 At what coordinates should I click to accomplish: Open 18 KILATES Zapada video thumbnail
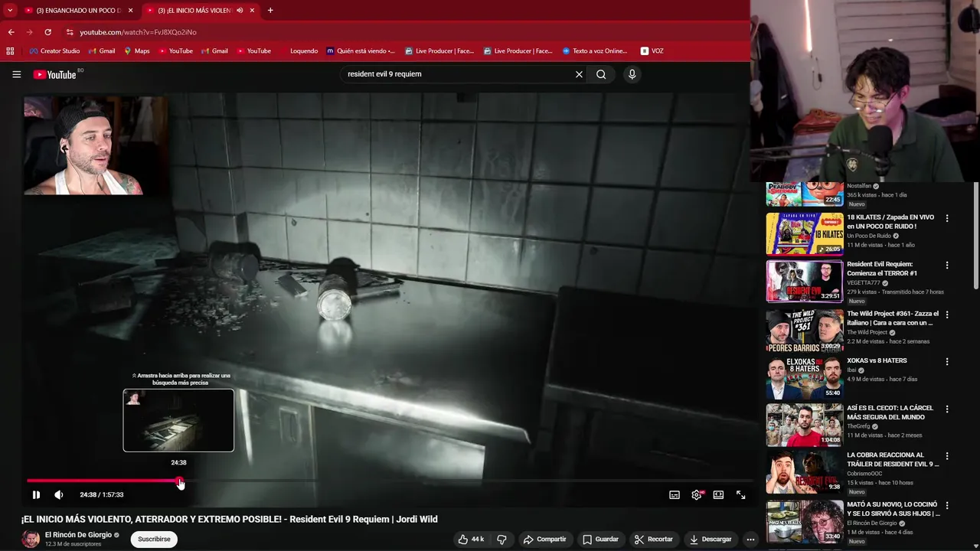[x=805, y=233]
